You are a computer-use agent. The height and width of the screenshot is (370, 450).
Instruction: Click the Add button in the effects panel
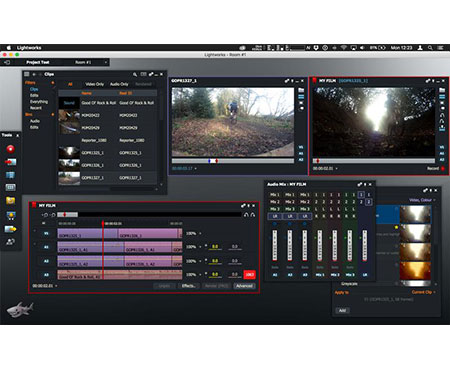pyautogui.click(x=342, y=311)
